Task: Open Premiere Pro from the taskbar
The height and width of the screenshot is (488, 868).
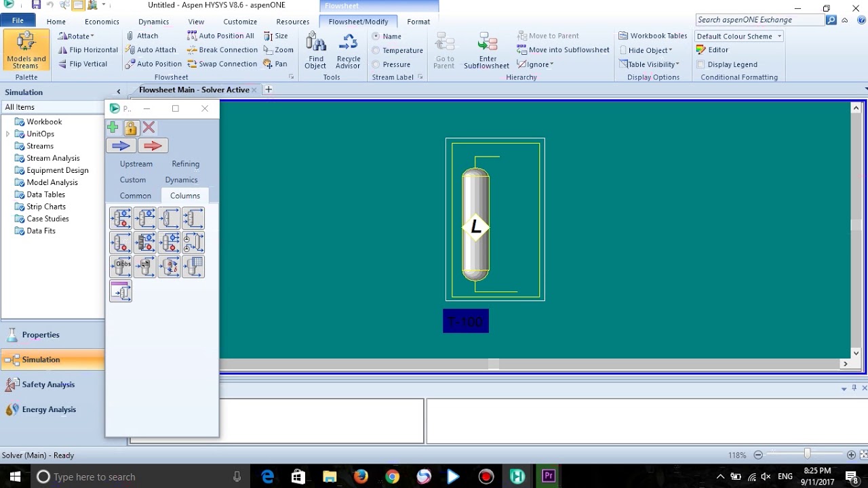Action: coord(549,476)
